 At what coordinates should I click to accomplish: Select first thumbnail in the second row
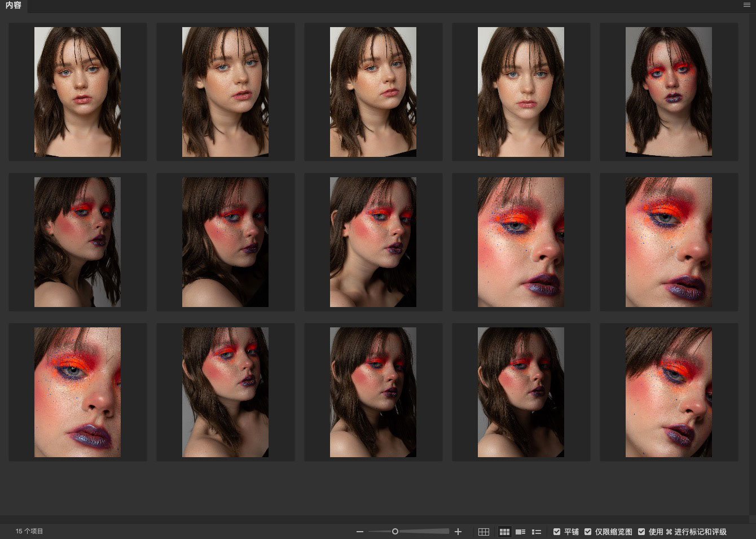77,242
